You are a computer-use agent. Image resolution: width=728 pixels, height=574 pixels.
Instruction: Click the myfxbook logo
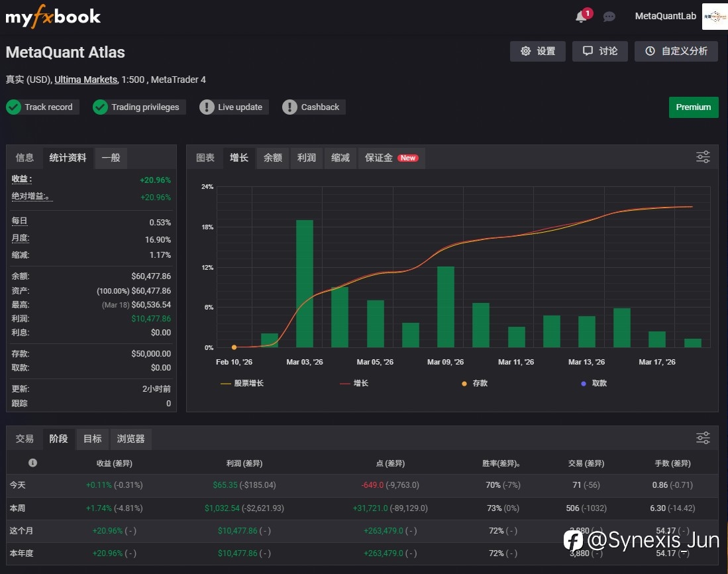coord(53,17)
